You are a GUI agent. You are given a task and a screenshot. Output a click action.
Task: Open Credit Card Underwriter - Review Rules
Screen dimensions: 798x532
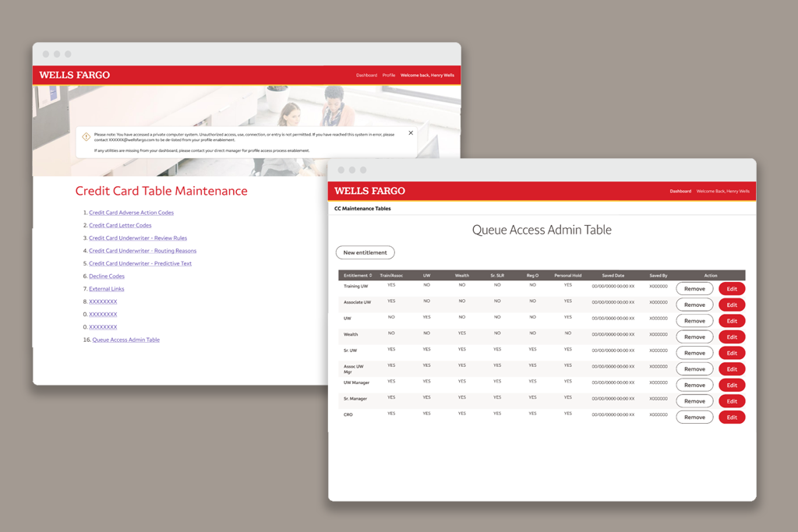pyautogui.click(x=138, y=238)
